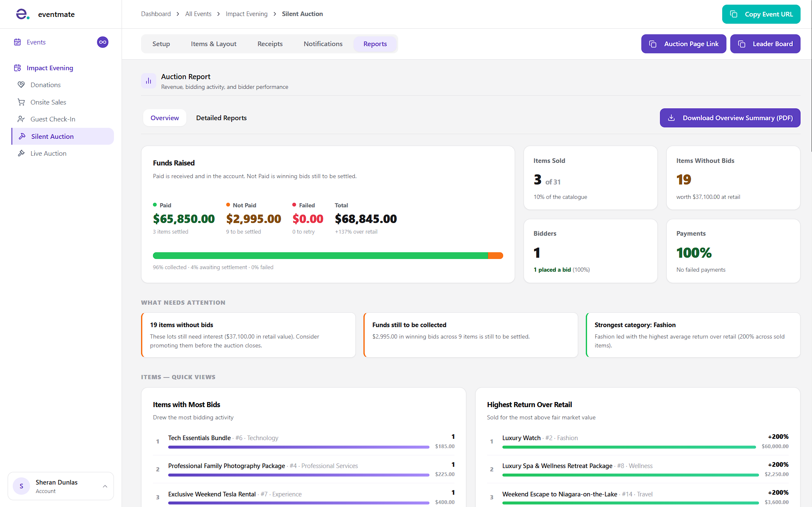The image size is (812, 507).
Task: Click the Copy Event URL button
Action: pos(761,14)
